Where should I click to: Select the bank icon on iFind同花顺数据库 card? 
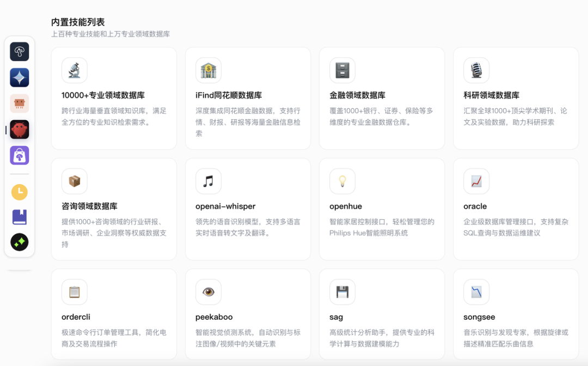pyautogui.click(x=208, y=70)
